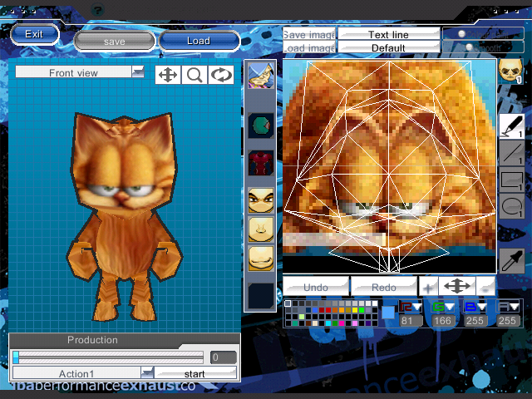
Task: Click the question mark help icon
Action: tap(97, 10)
